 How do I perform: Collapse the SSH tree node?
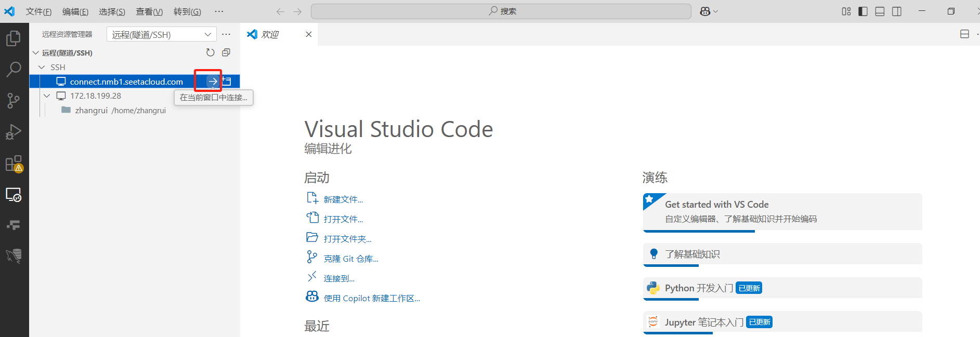tap(42, 68)
